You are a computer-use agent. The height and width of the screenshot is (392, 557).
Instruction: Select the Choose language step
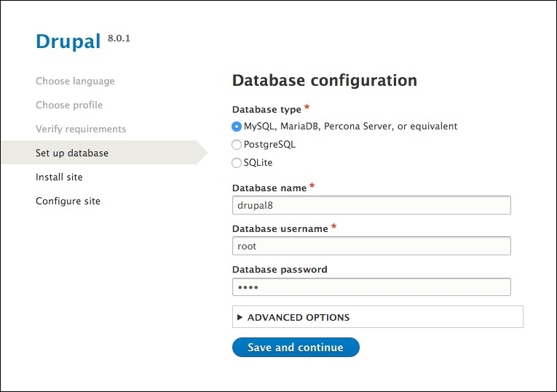click(x=75, y=81)
